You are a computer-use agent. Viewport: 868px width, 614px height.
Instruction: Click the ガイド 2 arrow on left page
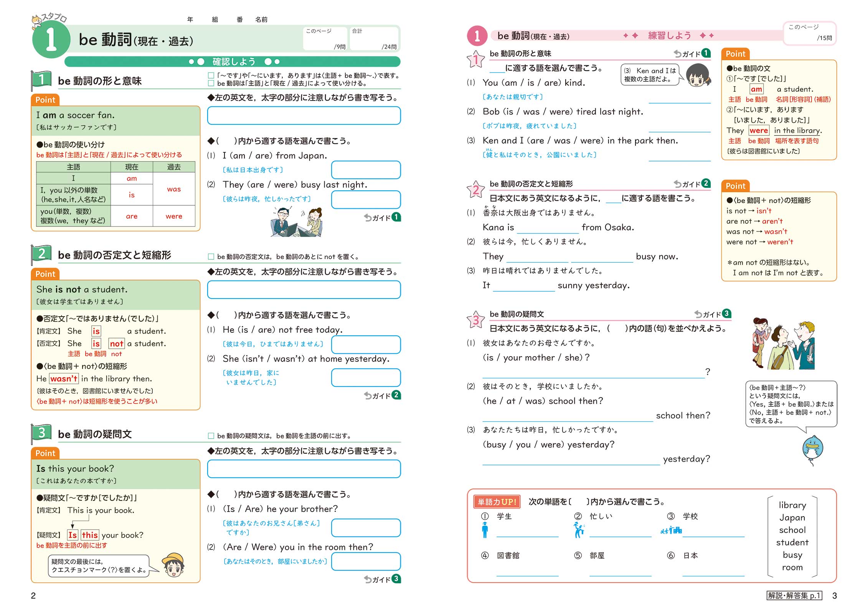tap(382, 395)
